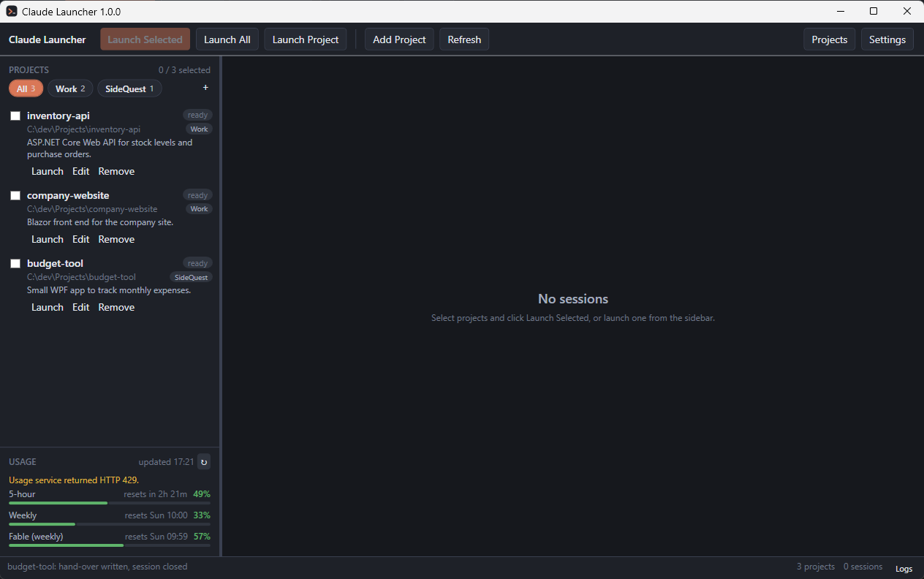The width and height of the screenshot is (924, 579).
Task: Click the Work tag on company-website
Action: [x=199, y=208]
